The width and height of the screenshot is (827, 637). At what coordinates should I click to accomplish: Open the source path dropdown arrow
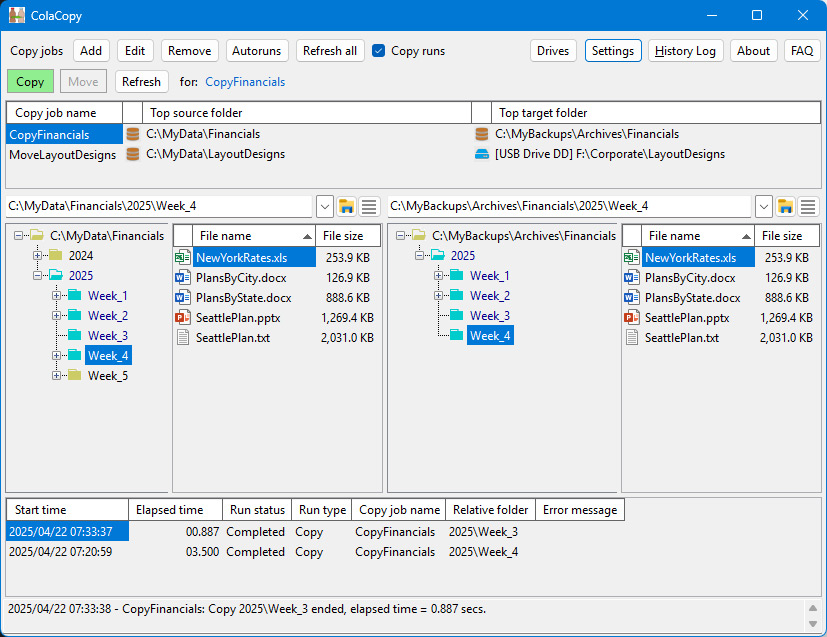(x=325, y=206)
